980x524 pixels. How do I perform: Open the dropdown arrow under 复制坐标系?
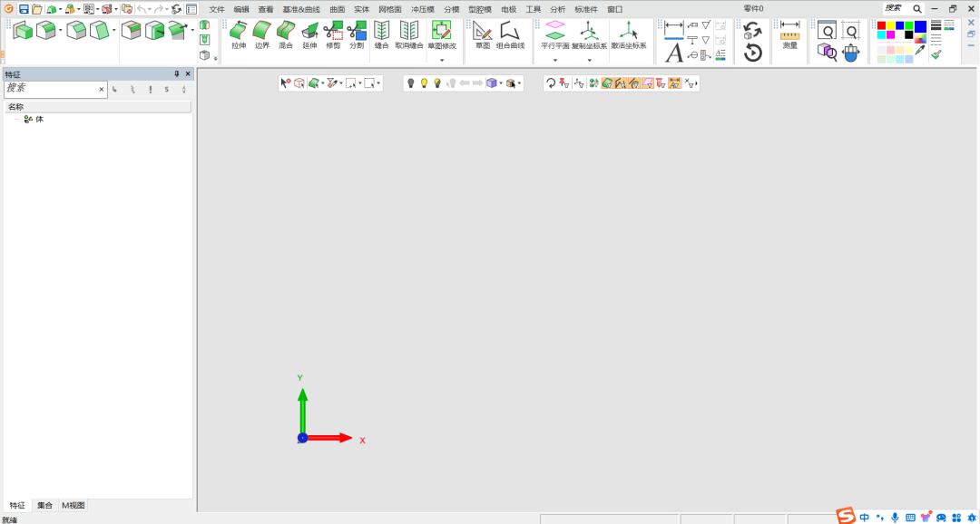(x=589, y=60)
